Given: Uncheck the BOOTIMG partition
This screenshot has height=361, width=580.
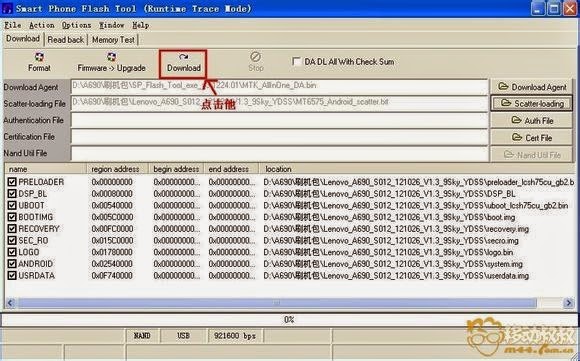Looking at the screenshot, I should [12, 217].
